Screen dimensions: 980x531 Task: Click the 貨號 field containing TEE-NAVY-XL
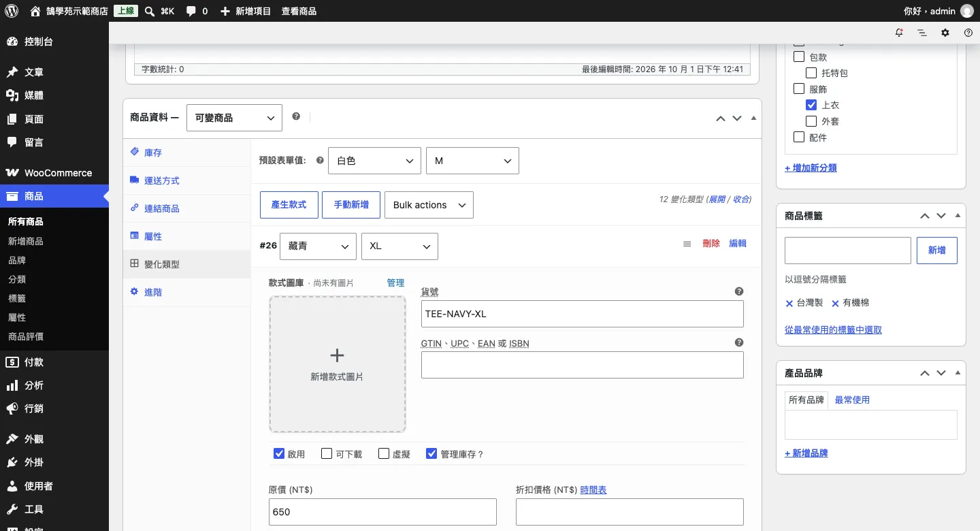(x=583, y=314)
